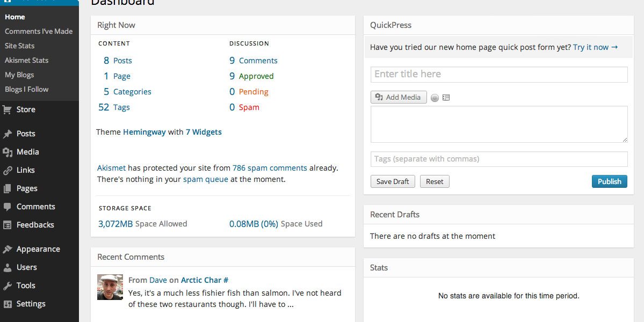644x322 pixels.
Task: Click the Pages document icon
Action: (7, 188)
